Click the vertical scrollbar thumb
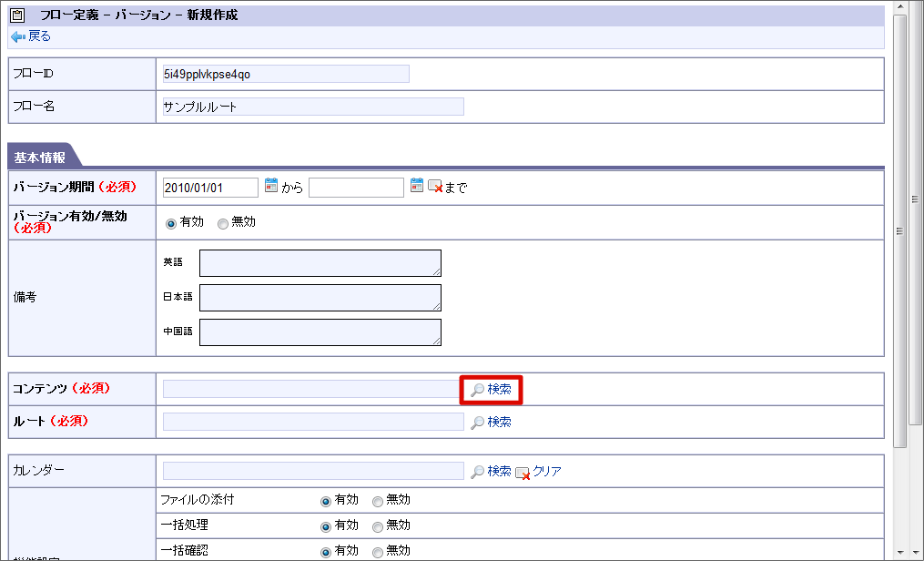The height and width of the screenshot is (561, 924). click(x=899, y=231)
